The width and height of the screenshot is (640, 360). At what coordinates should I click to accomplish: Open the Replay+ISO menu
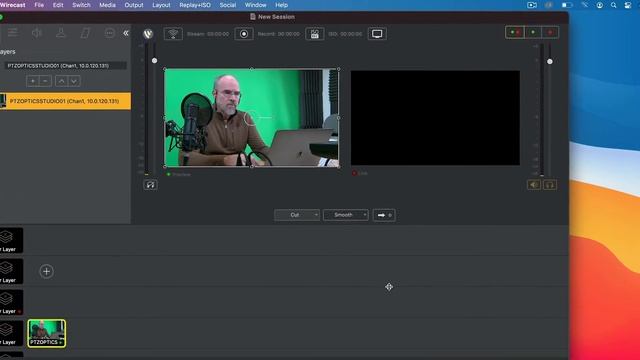[x=195, y=5]
